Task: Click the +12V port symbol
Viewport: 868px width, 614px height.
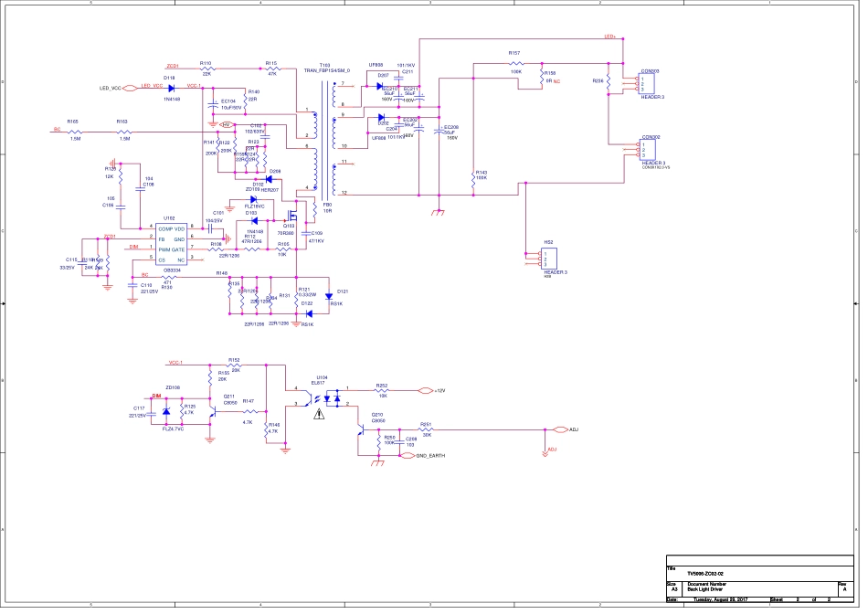Action: click(425, 391)
